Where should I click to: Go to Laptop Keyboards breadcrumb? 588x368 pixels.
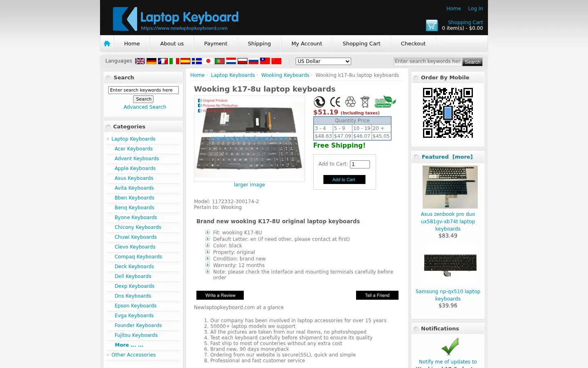(x=233, y=75)
